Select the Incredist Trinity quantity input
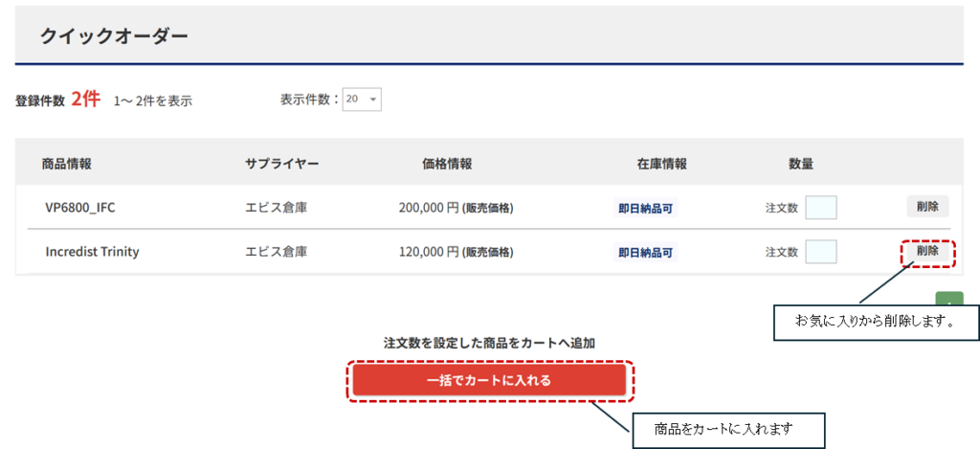This screenshot has width=980, height=449. click(820, 252)
